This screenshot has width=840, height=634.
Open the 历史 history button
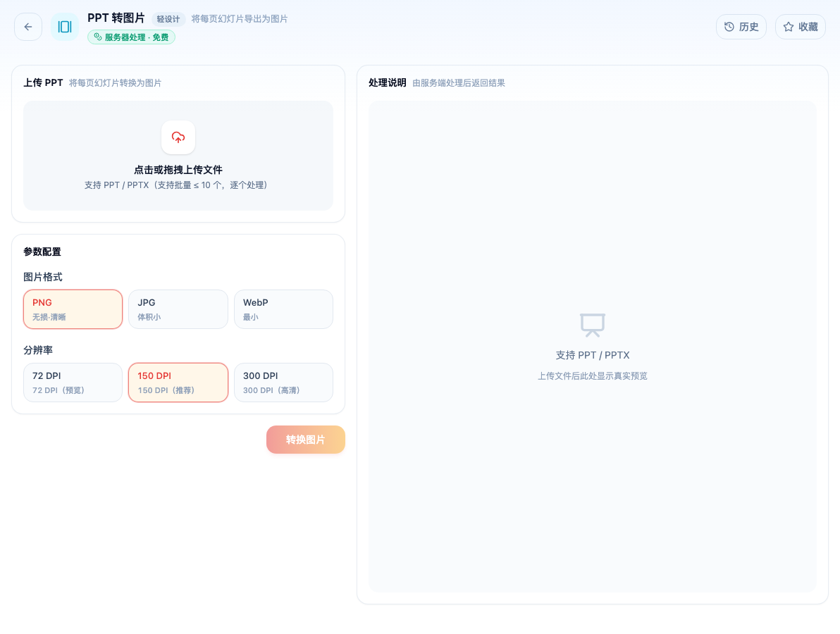click(x=741, y=27)
